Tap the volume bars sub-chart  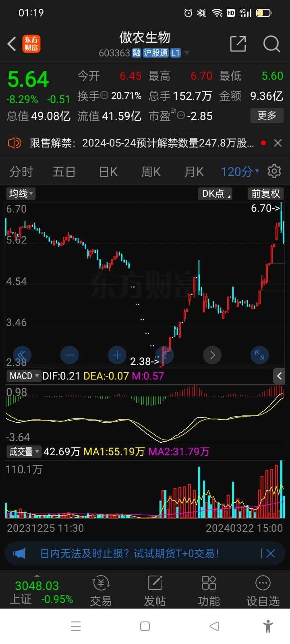tap(145, 489)
